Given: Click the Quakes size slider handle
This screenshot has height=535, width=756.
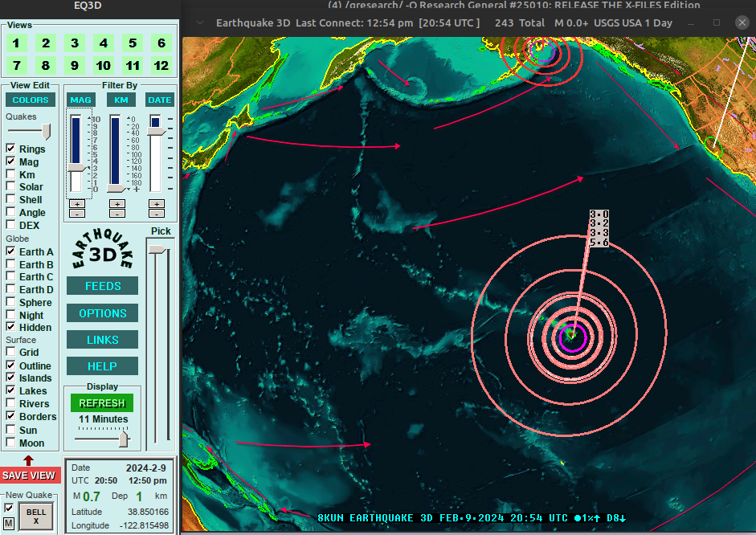Looking at the screenshot, I should [47, 131].
